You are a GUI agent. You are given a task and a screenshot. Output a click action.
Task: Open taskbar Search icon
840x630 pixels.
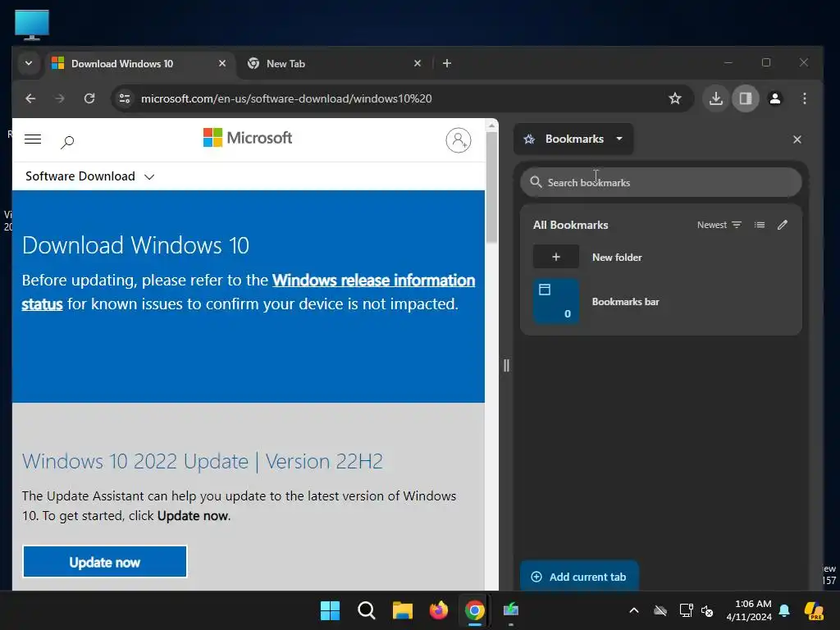[367, 610]
